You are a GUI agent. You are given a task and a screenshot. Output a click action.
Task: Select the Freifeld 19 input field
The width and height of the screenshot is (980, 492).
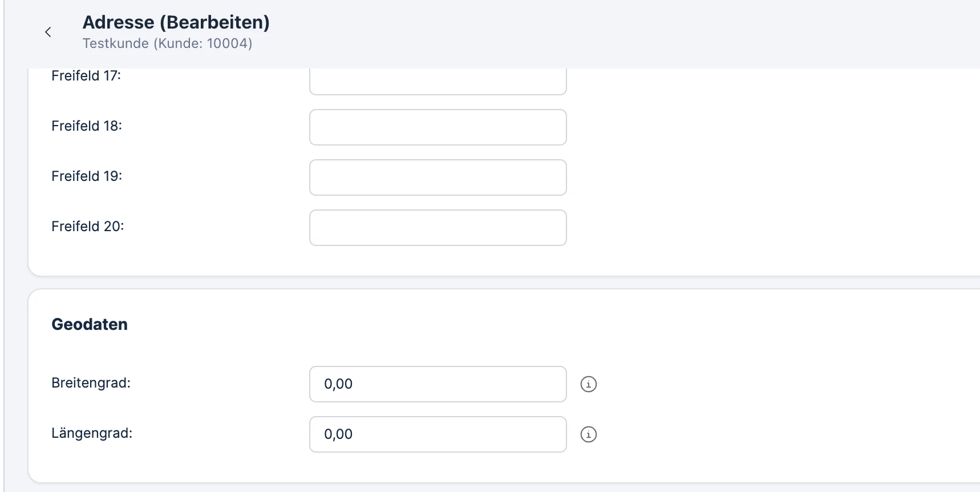coord(438,178)
